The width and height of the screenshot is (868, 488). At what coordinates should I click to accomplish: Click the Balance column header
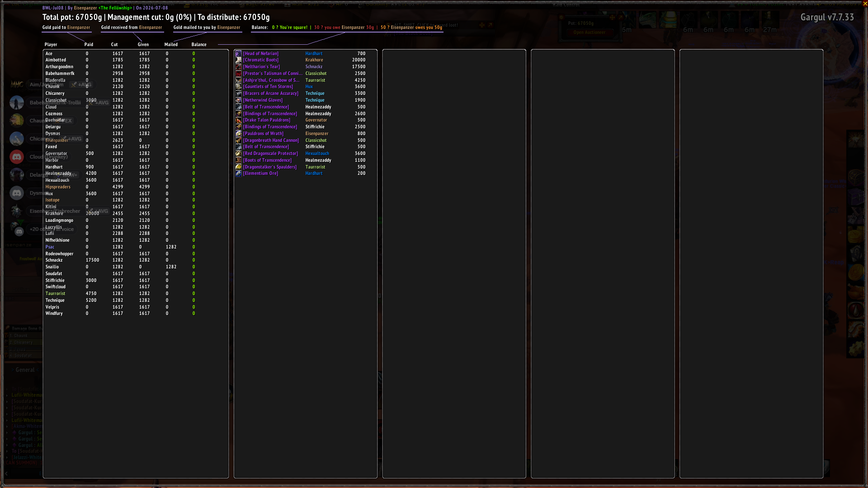(199, 45)
